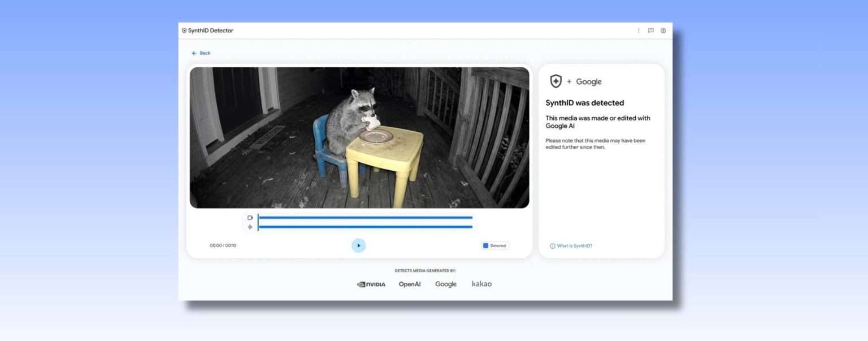Click the video track icon on timeline
The image size is (868, 341).
click(250, 218)
